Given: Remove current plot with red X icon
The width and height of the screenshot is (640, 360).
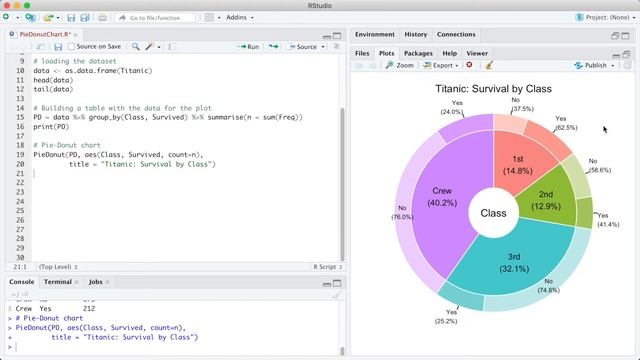Looking at the screenshot, I should 469,65.
